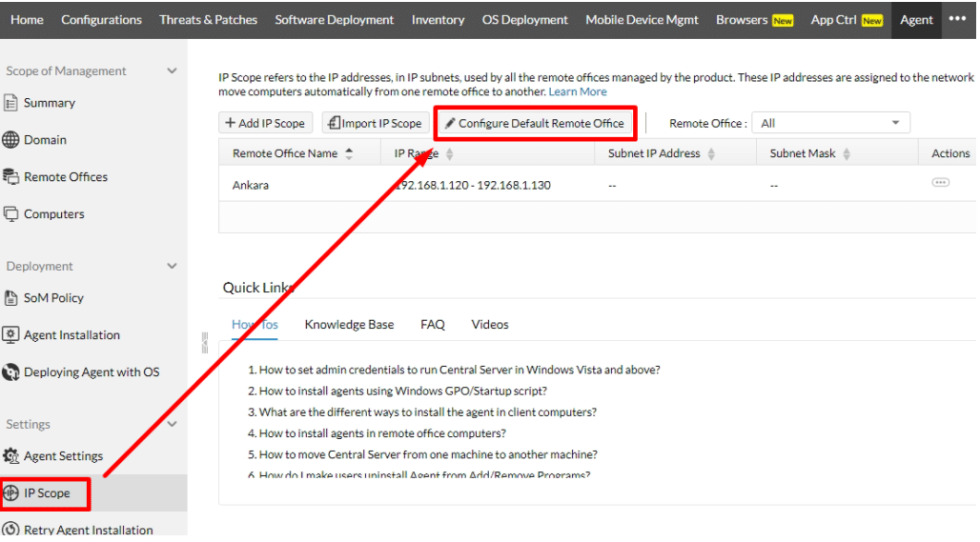The width and height of the screenshot is (980, 542).
Task: Click the SoM Policy document icon
Action: pyautogui.click(x=10, y=298)
